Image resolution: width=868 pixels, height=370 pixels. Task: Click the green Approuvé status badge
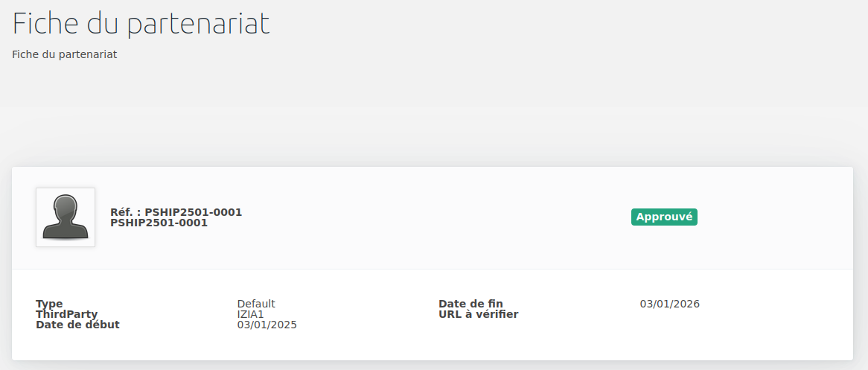pos(664,217)
